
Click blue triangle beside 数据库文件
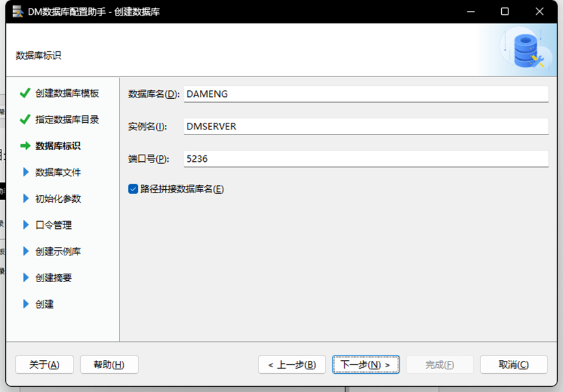point(25,172)
